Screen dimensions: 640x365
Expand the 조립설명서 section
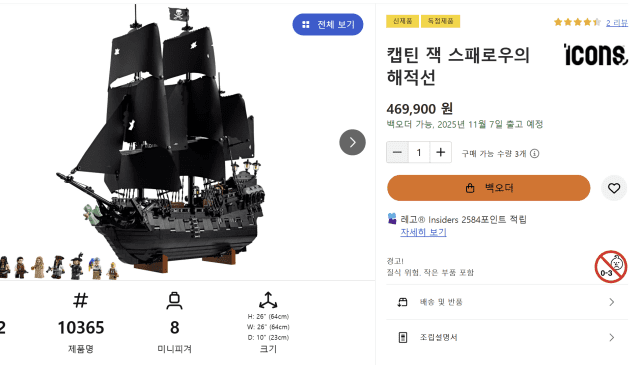[x=507, y=337]
